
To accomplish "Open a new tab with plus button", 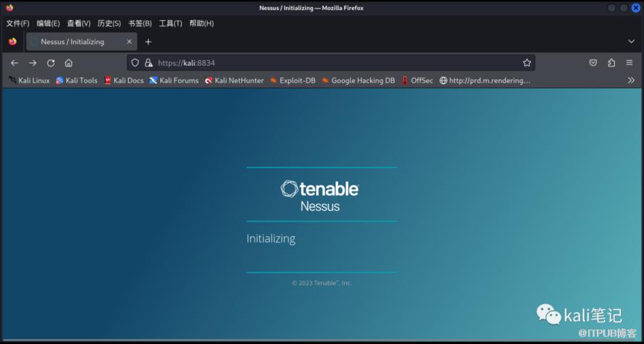I will pyautogui.click(x=149, y=42).
